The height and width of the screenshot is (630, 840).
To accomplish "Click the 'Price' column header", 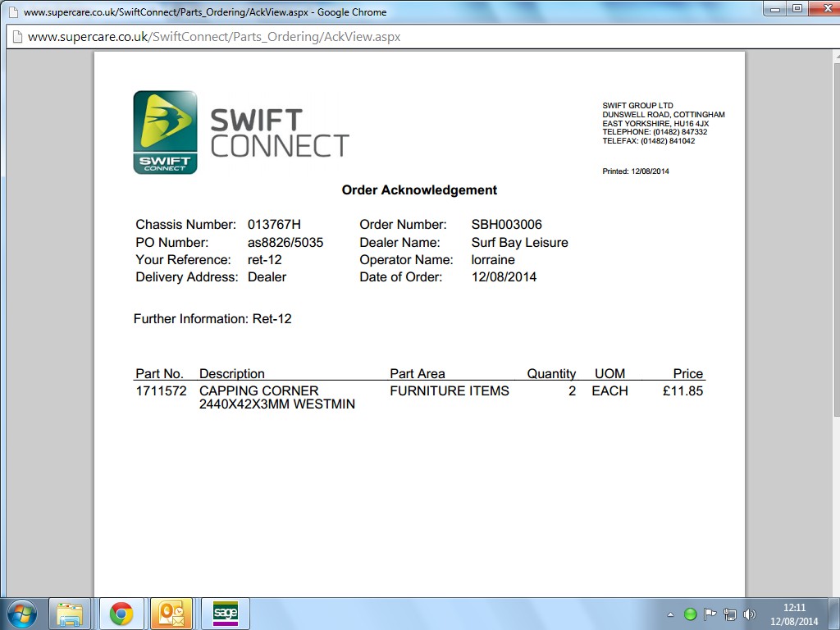I will click(x=688, y=373).
